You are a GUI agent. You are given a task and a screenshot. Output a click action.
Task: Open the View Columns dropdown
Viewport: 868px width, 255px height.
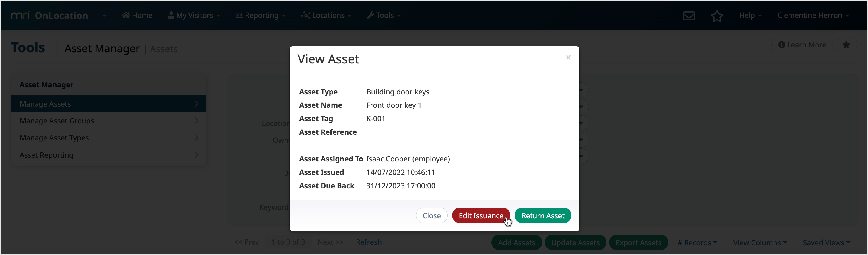[x=760, y=243]
